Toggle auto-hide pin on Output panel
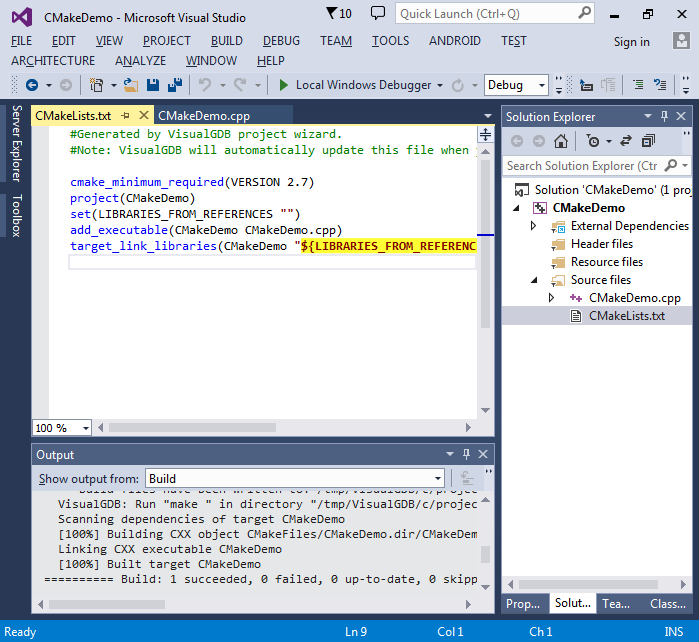The width and height of the screenshot is (699, 642). click(466, 454)
